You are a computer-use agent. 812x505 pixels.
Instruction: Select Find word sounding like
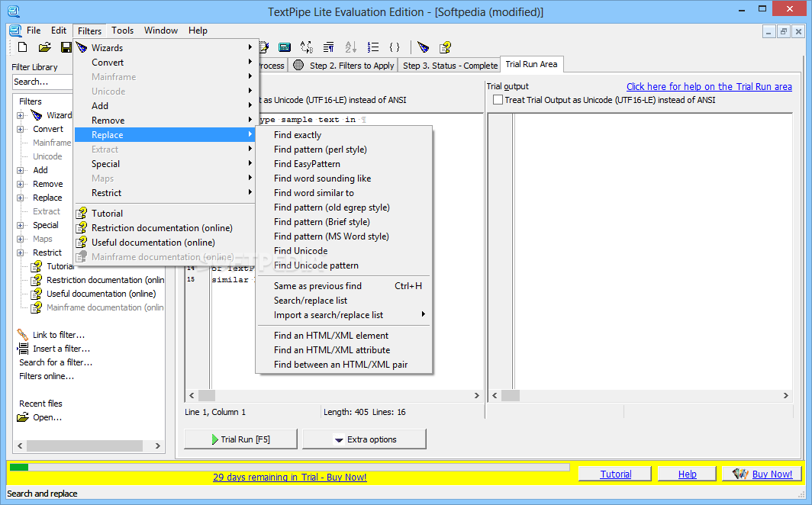tap(344, 178)
